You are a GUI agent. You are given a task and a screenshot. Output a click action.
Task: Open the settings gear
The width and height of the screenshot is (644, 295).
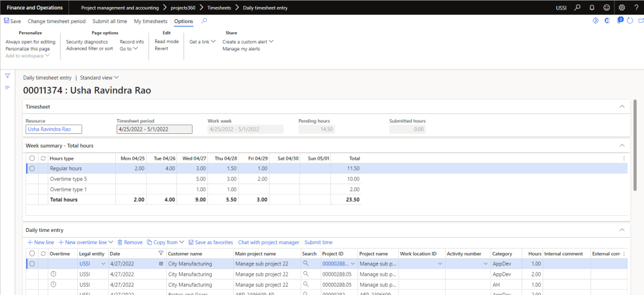coord(621,8)
